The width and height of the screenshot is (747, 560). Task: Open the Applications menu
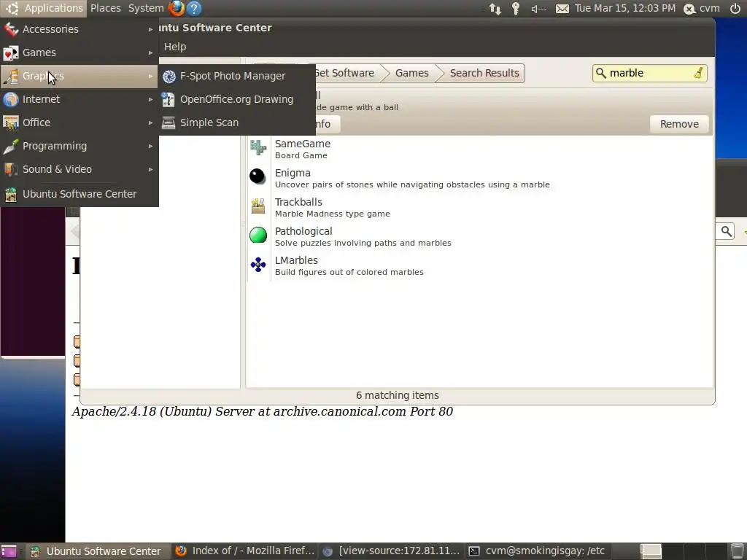click(43, 8)
